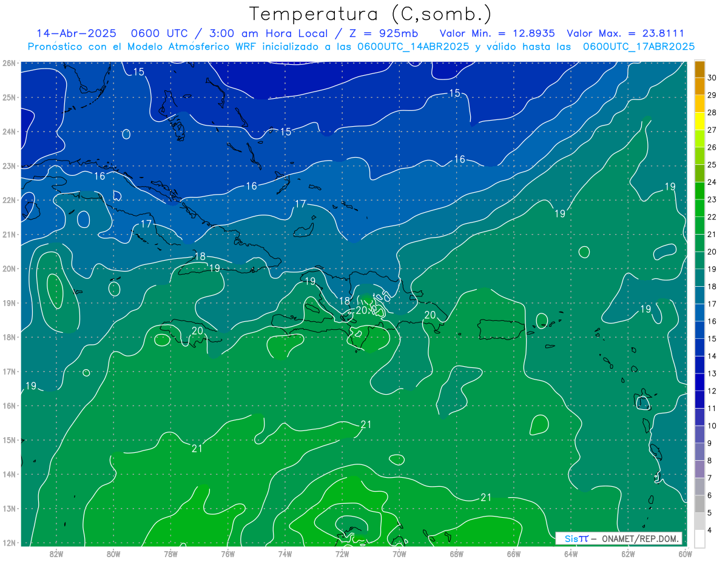This screenshot has height=562, width=728.
Task: Click legend label '11' on the color scale
Action: tap(712, 408)
